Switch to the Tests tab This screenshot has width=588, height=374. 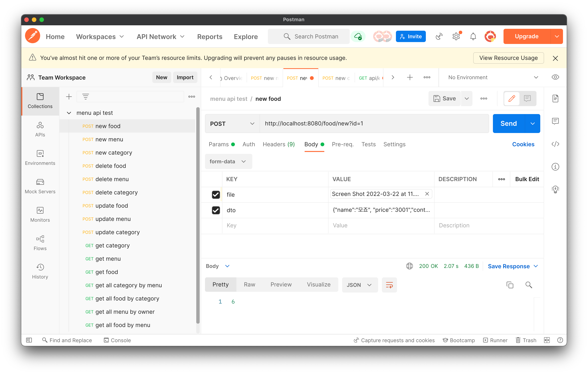(368, 144)
